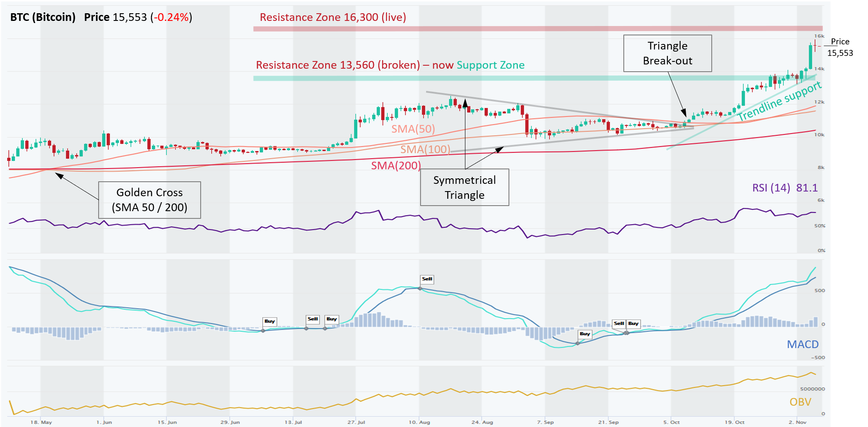Click the SMA(50) label
The image size is (868, 427).
coord(413,129)
